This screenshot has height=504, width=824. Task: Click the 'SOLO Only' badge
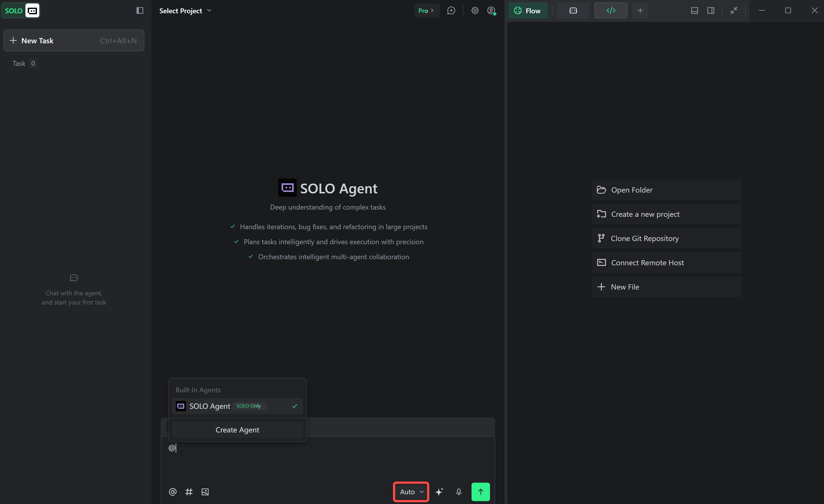(x=248, y=406)
